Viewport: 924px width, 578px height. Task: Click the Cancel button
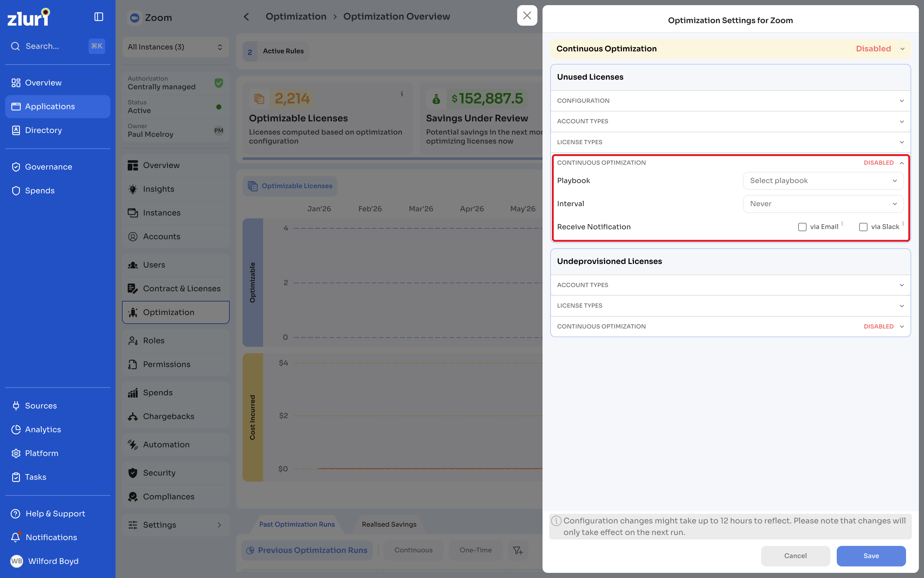(795, 556)
